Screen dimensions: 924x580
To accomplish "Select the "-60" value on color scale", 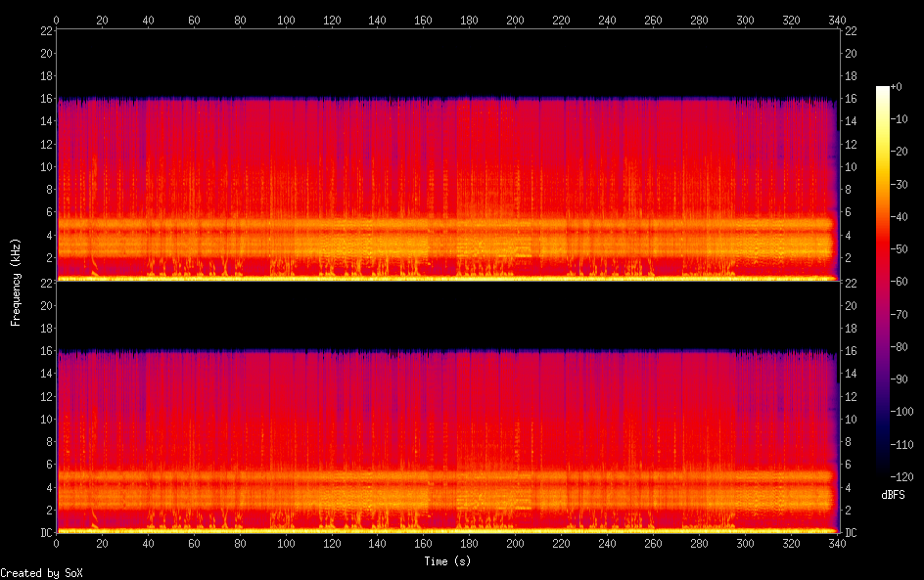I will coord(900,282).
